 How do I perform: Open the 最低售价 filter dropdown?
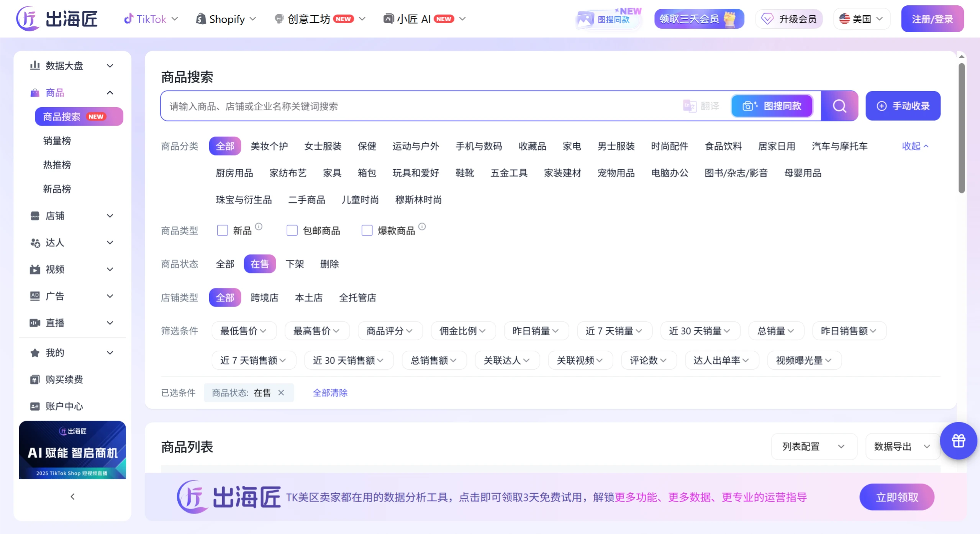click(x=244, y=331)
